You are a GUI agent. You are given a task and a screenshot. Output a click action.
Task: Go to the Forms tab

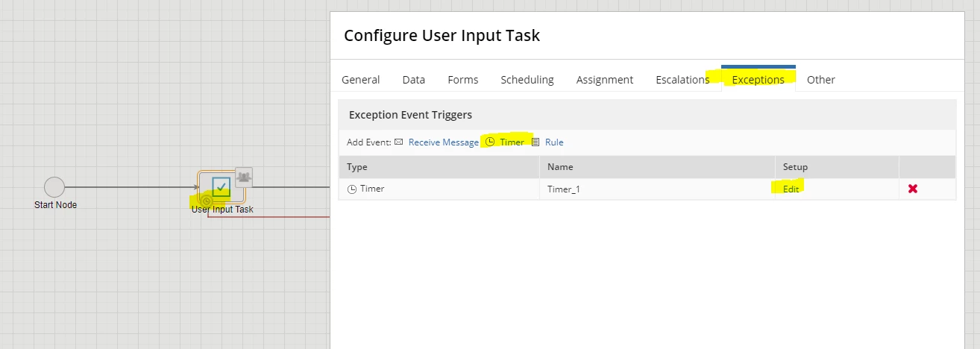[463, 80]
